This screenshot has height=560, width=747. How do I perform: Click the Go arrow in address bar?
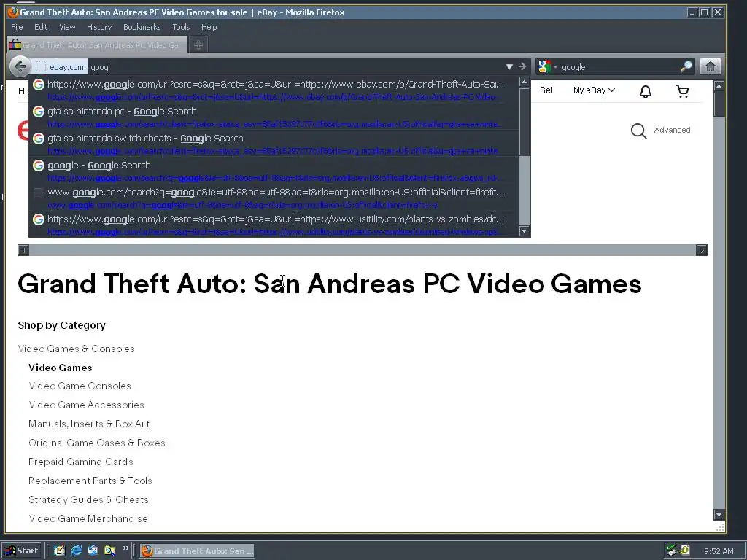click(x=522, y=66)
